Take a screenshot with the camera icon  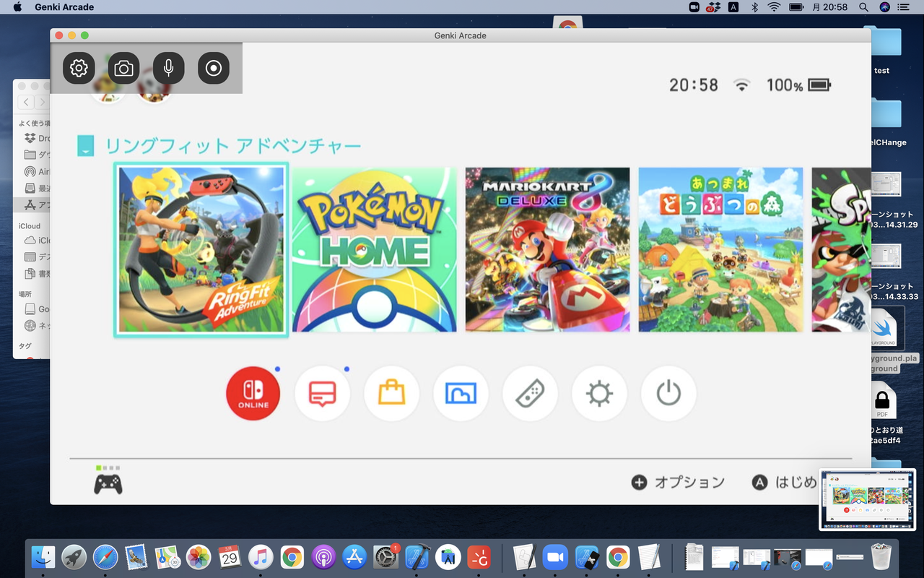[x=123, y=68]
